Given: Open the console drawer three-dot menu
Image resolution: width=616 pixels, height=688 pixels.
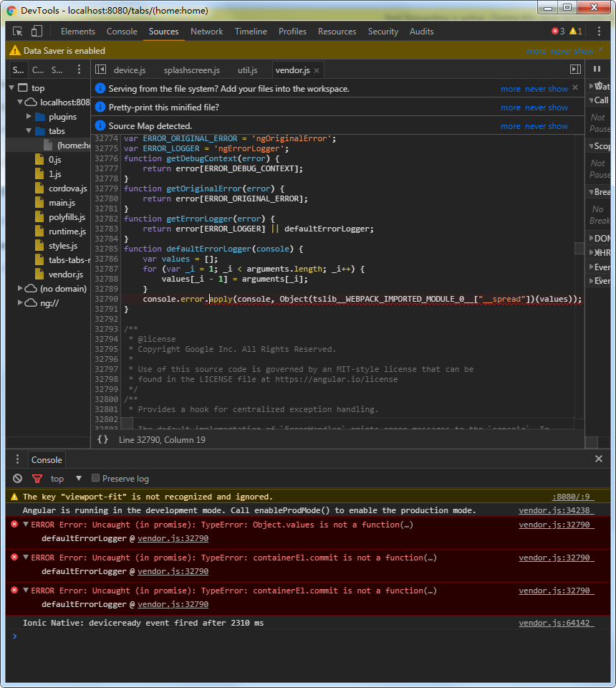Looking at the screenshot, I should [x=17, y=459].
